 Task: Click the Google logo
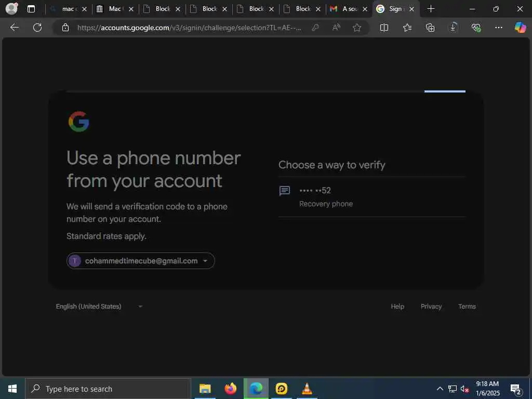tap(79, 122)
